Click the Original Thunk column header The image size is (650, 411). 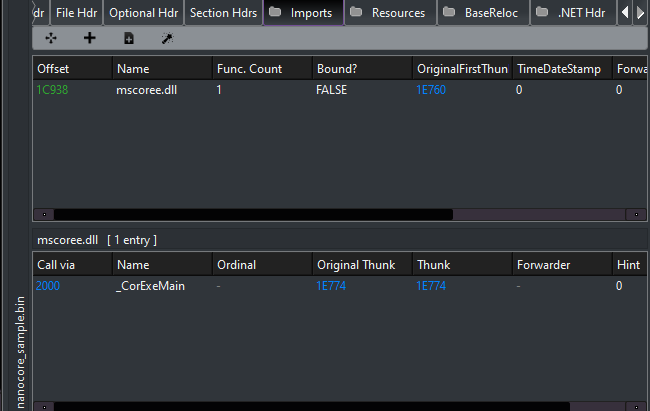click(x=362, y=265)
